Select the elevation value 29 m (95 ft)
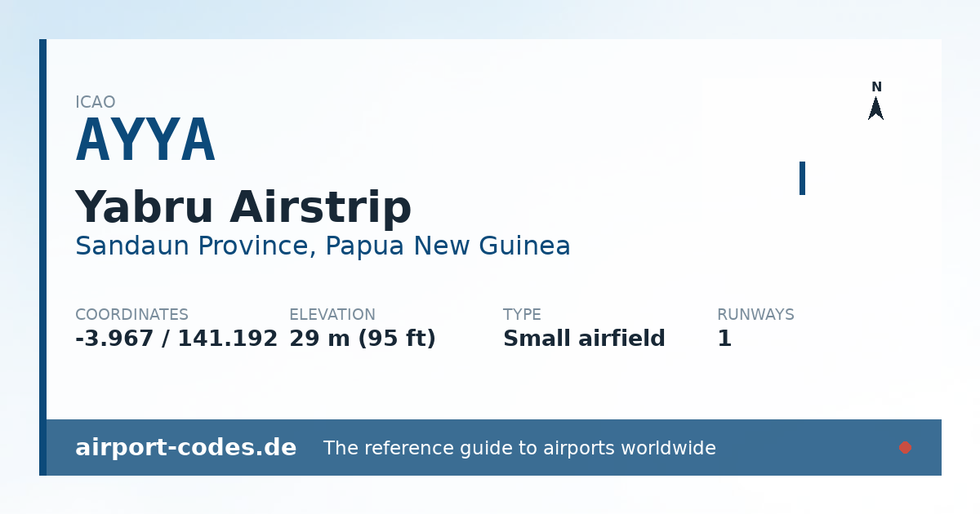 pyautogui.click(x=363, y=339)
